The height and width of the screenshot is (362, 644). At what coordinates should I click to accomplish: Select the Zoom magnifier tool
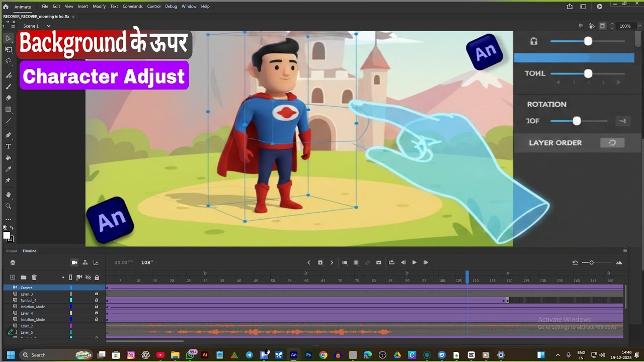click(x=8, y=206)
